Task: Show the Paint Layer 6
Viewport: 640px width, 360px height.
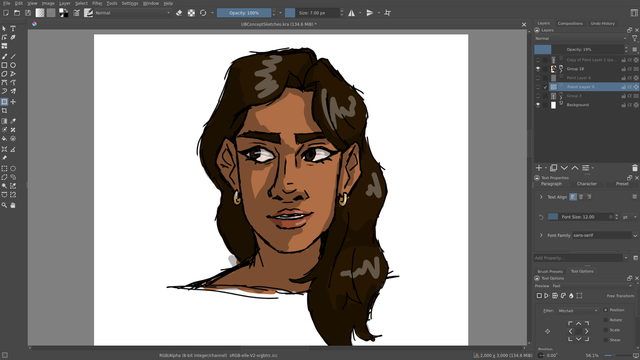Action: [538, 78]
